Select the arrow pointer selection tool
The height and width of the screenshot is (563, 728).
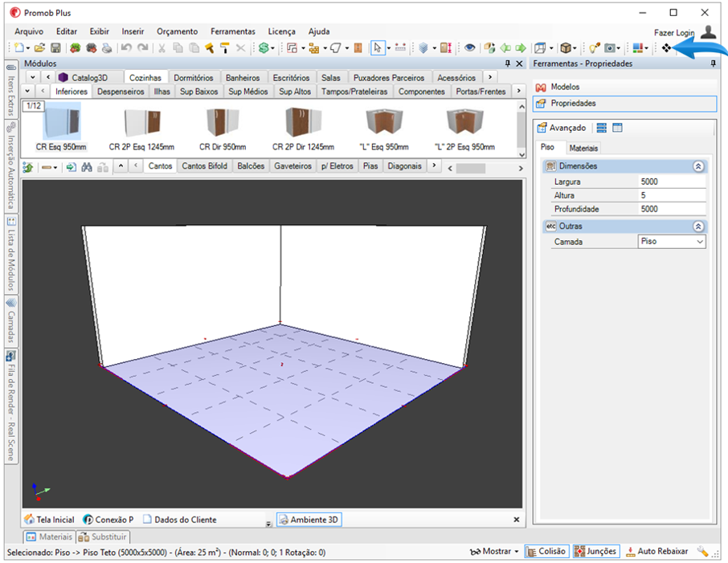click(377, 48)
